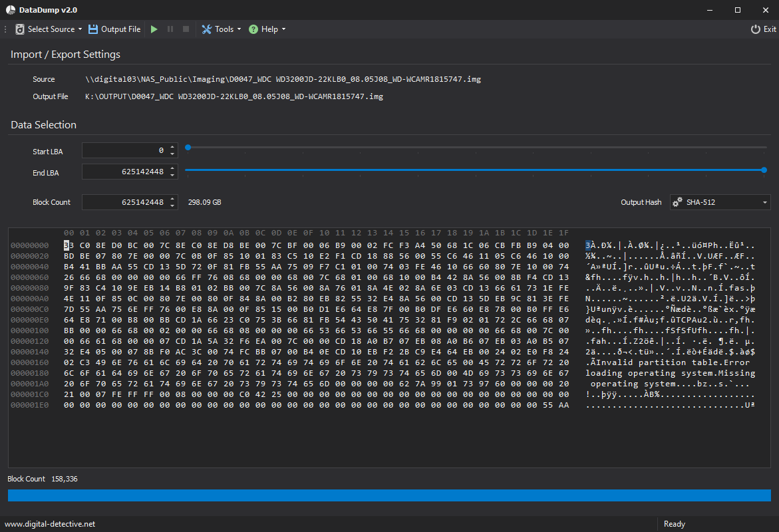This screenshot has width=779, height=532.
Task: Close the DataDump window
Action: [765, 10]
